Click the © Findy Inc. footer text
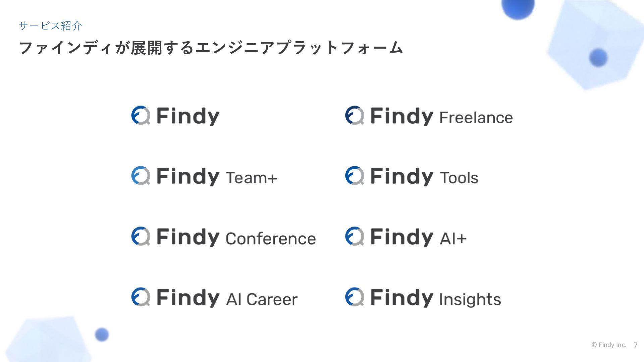 click(x=609, y=345)
